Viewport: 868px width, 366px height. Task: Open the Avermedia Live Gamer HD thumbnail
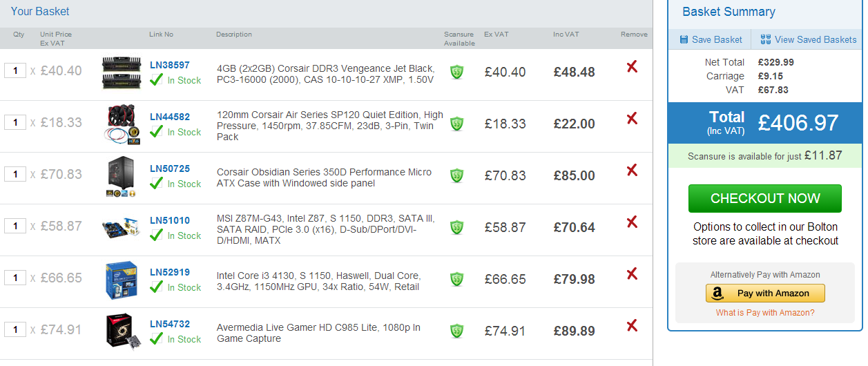pyautogui.click(x=124, y=331)
